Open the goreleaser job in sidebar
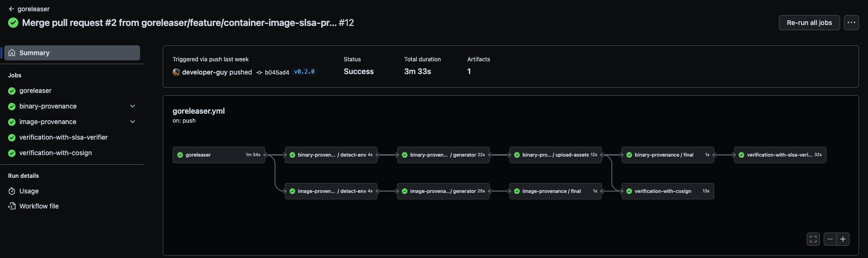This screenshot has width=868, height=258. [x=35, y=91]
